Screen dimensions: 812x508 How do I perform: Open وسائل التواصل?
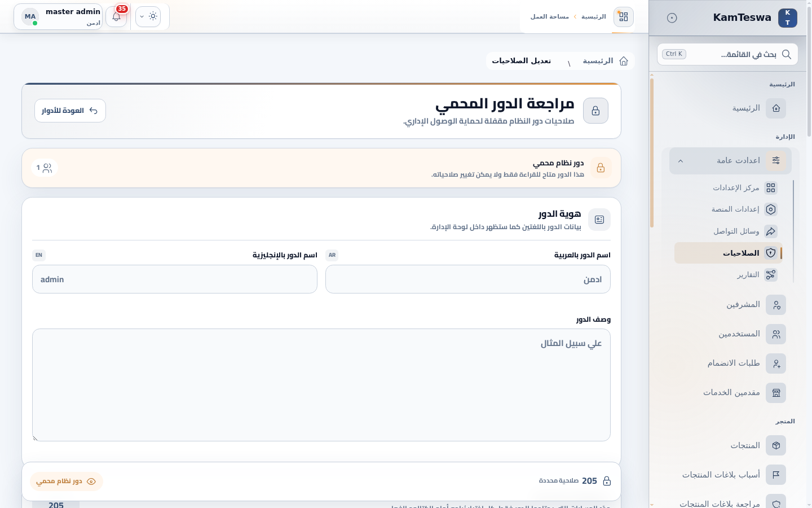(x=729, y=231)
